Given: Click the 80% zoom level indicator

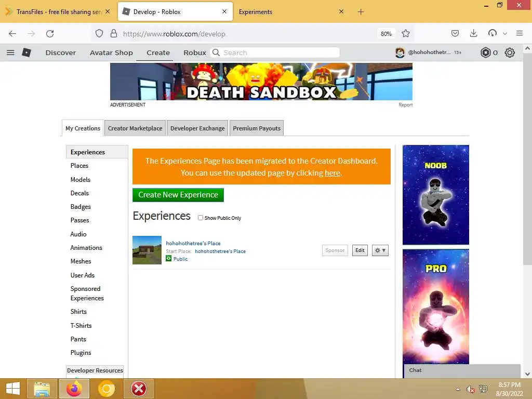Looking at the screenshot, I should tap(386, 34).
